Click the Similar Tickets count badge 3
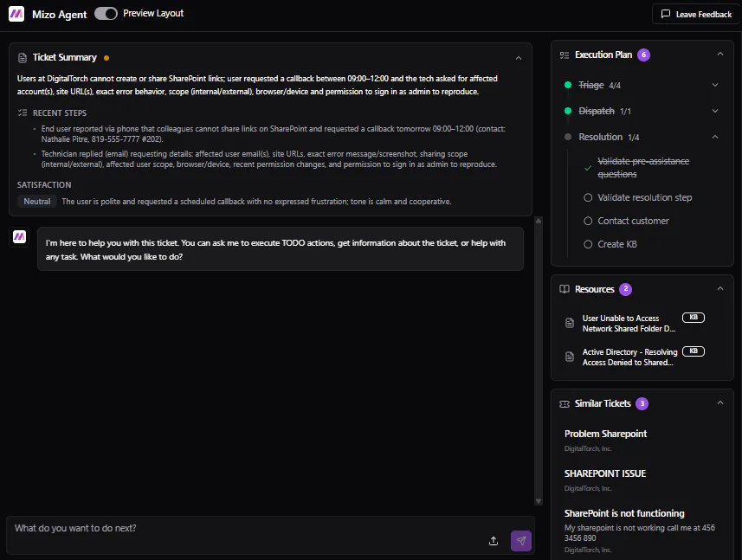This screenshot has width=742, height=560. click(642, 404)
